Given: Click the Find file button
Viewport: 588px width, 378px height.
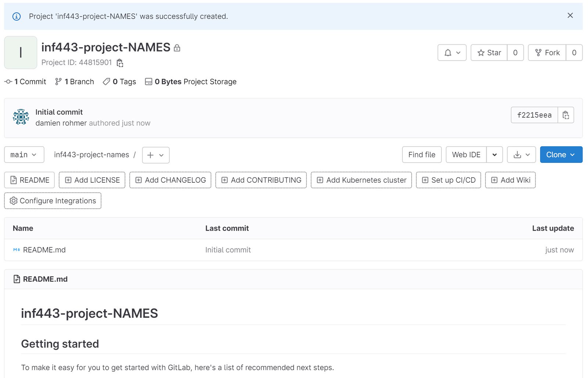Looking at the screenshot, I should (421, 154).
